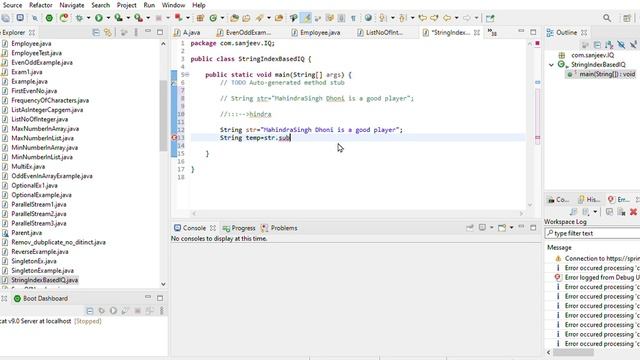This screenshot has height=360, width=640.
Task: Select Employee.java in Package Explorer
Action: point(31,43)
